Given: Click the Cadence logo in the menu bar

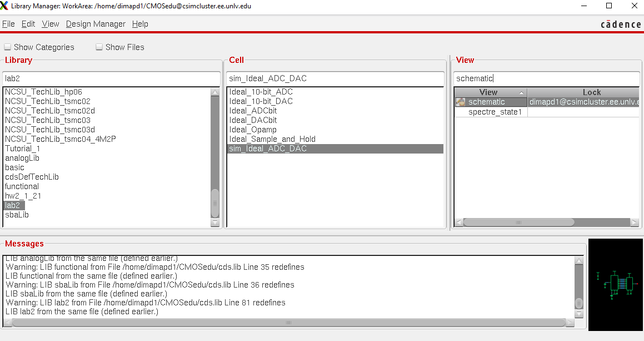Looking at the screenshot, I should (620, 24).
